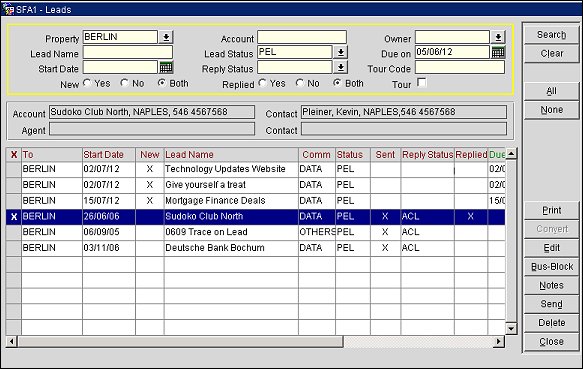Toggle selection mark on Sudoko Club North row

pyautogui.click(x=14, y=216)
